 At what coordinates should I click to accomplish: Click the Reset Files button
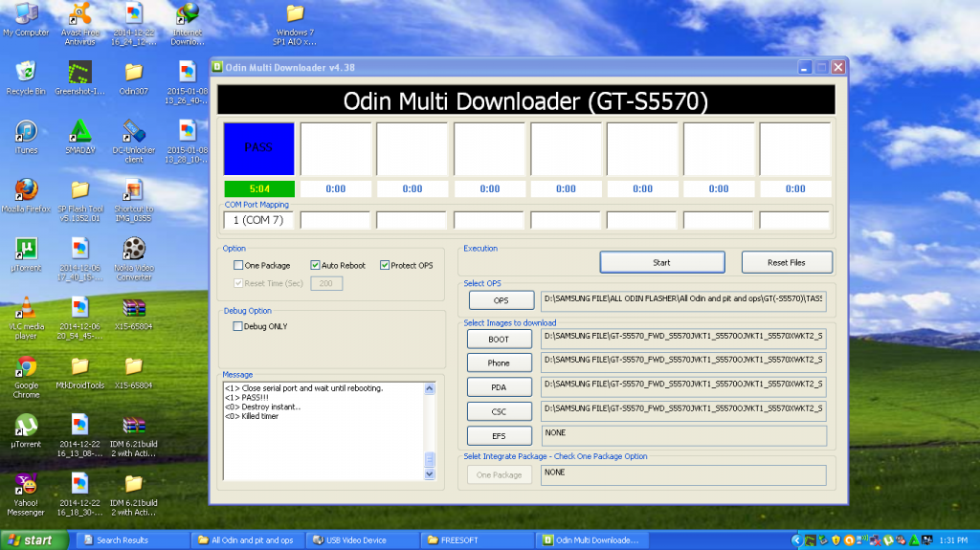tap(787, 262)
